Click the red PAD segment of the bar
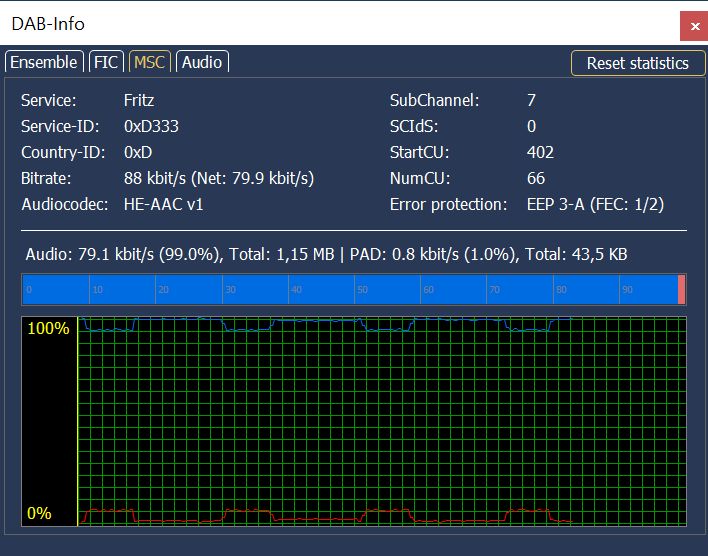708x556 pixels. 681,290
